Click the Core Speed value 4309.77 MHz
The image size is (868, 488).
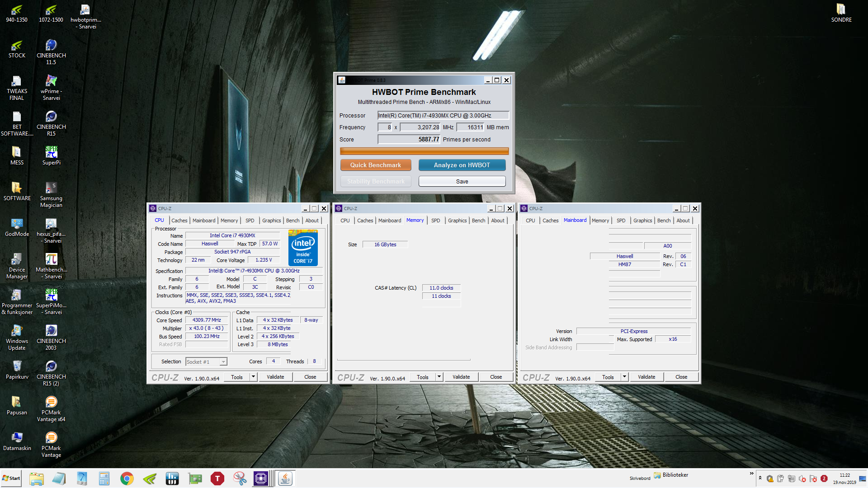pyautogui.click(x=207, y=320)
